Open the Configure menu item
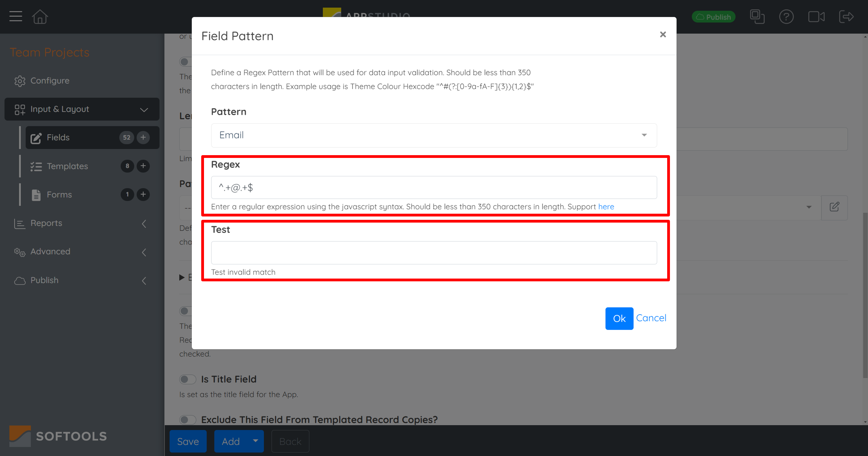Image resolution: width=868 pixels, height=456 pixels. (50, 80)
